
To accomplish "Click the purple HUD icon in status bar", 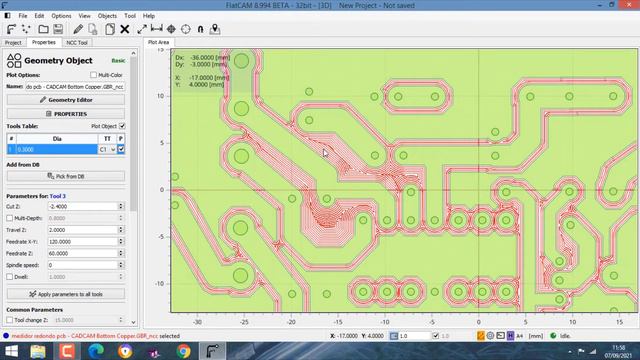I will click(510, 336).
